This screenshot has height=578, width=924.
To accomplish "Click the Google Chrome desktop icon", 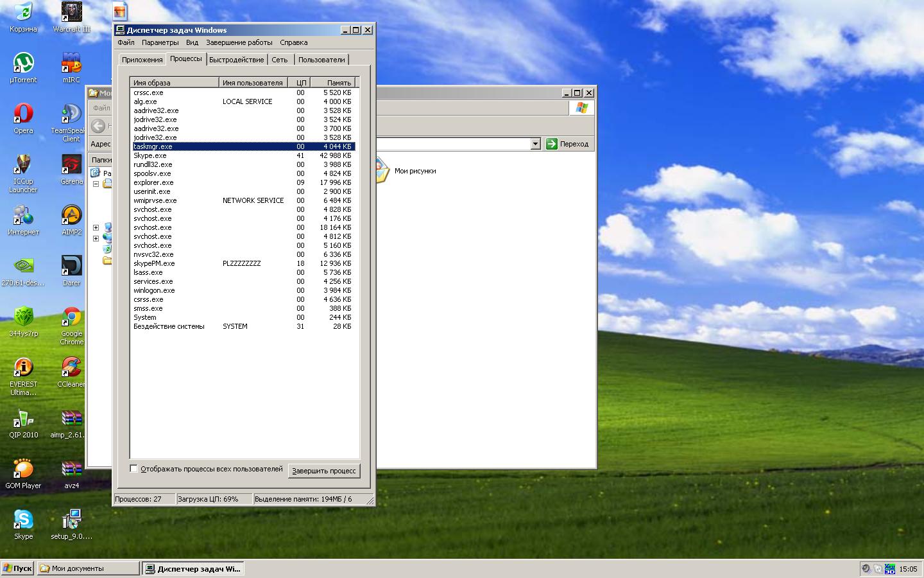I will [x=72, y=318].
